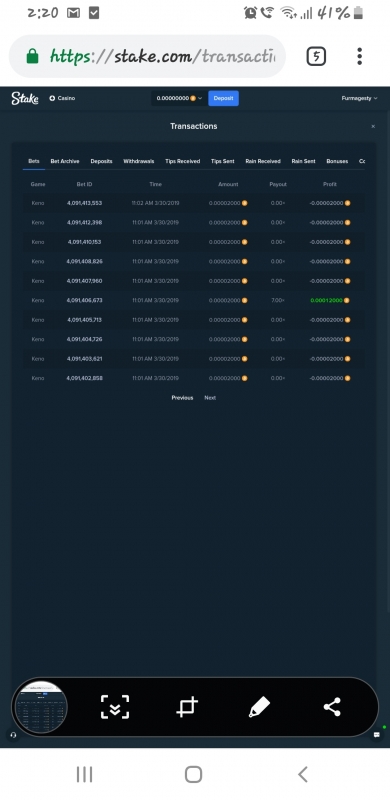Open the Casino menu icon
The image size is (390, 800).
tap(52, 98)
